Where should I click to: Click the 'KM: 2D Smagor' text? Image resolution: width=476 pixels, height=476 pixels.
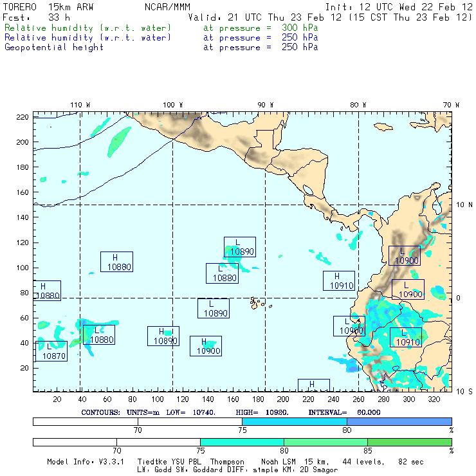click(309, 470)
